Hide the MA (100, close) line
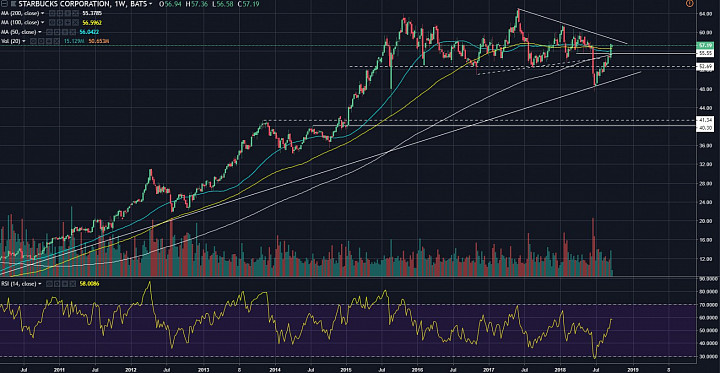The width and height of the screenshot is (720, 373). (x=52, y=23)
